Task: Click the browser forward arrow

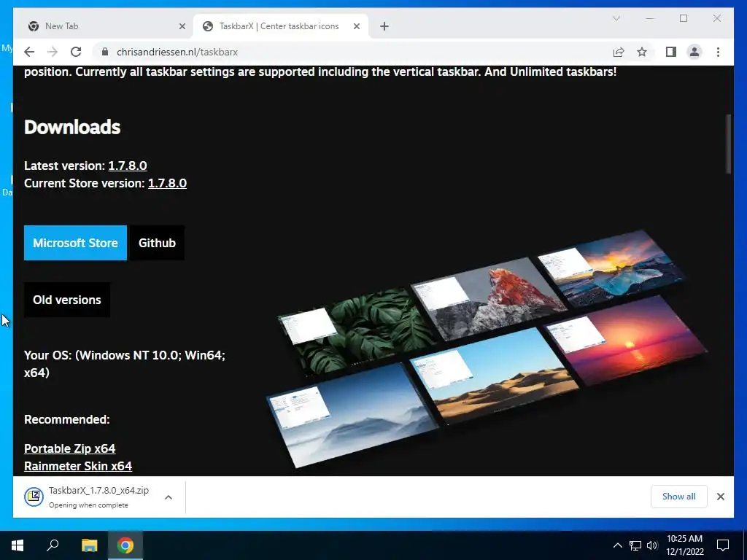Action: (53, 52)
